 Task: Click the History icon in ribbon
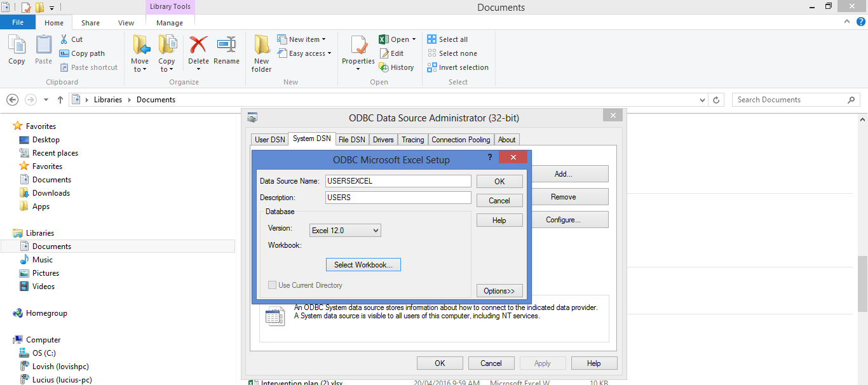point(384,67)
